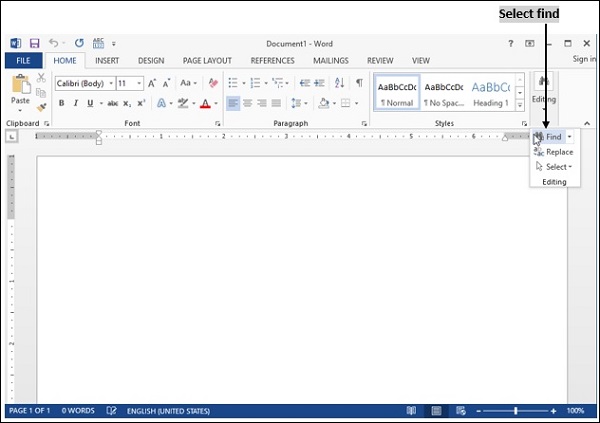Click the Grow Font icon
Image resolution: width=600 pixels, height=423 pixels.
152,83
